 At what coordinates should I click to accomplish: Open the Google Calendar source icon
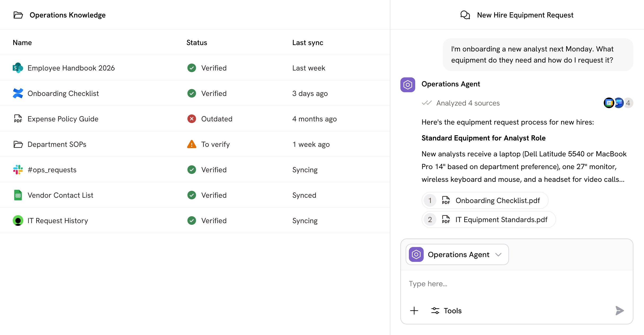[609, 103]
